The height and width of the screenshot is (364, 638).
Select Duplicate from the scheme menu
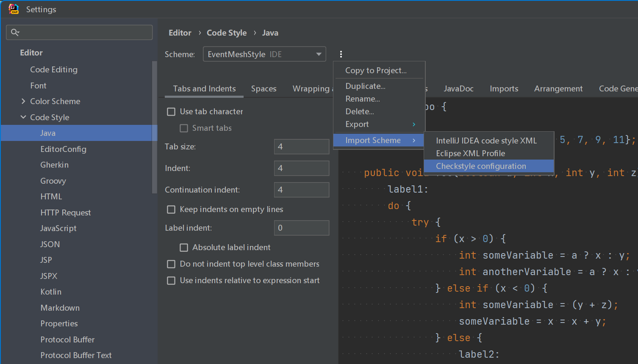[365, 86]
